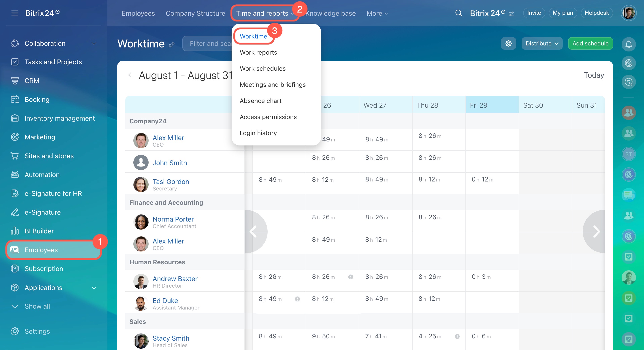Switch to the Knowledge base tab
Screen dimensions: 644x350
331,13
